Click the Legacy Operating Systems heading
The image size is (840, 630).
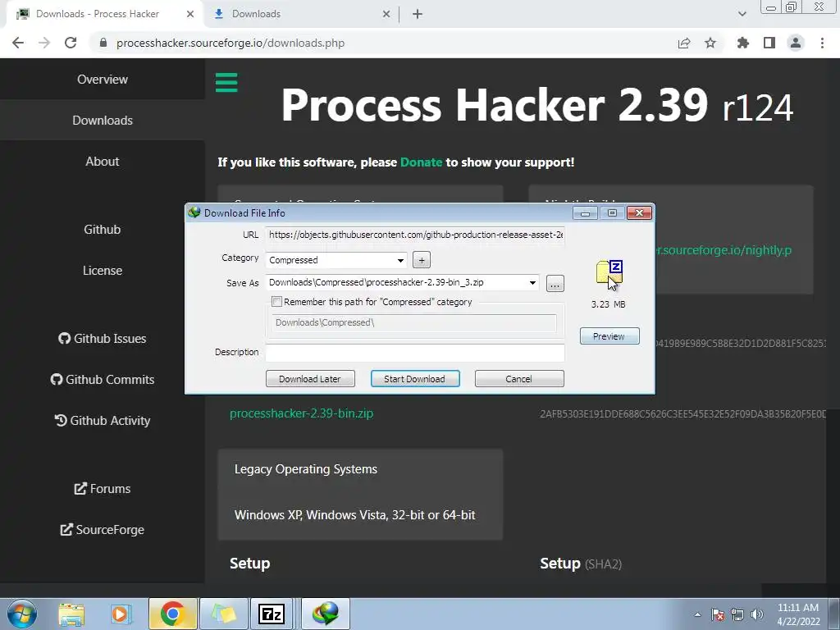(x=306, y=469)
